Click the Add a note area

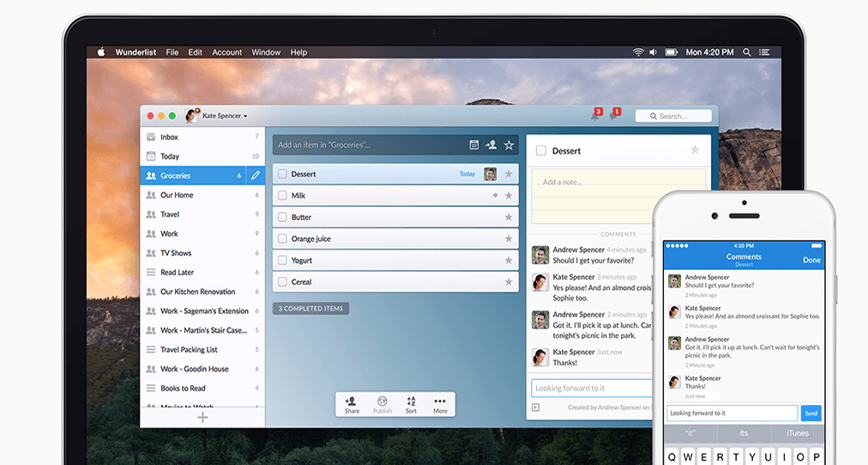(618, 196)
